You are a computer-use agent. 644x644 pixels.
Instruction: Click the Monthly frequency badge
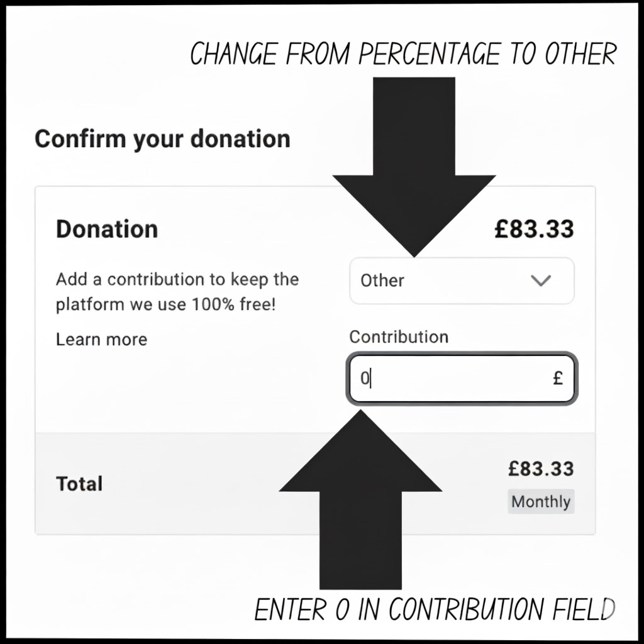click(540, 502)
